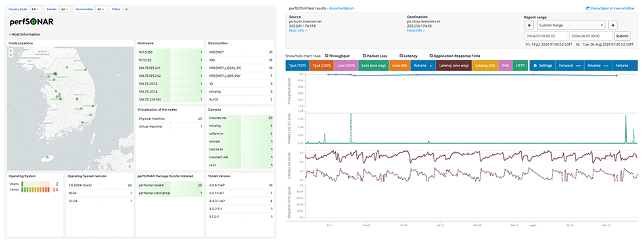
Task: Select the Loss (UDP) tab
Action: pyautogui.click(x=346, y=65)
